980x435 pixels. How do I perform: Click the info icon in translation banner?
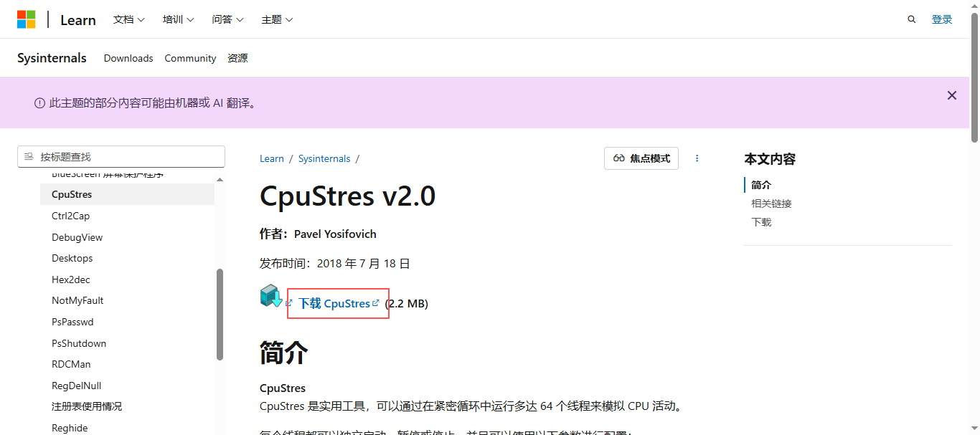[40, 103]
